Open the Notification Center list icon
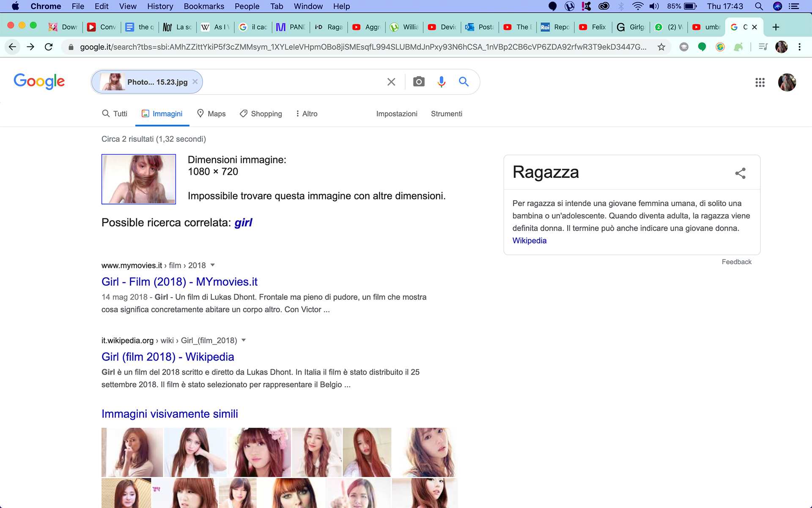This screenshot has height=508, width=812. point(794,6)
